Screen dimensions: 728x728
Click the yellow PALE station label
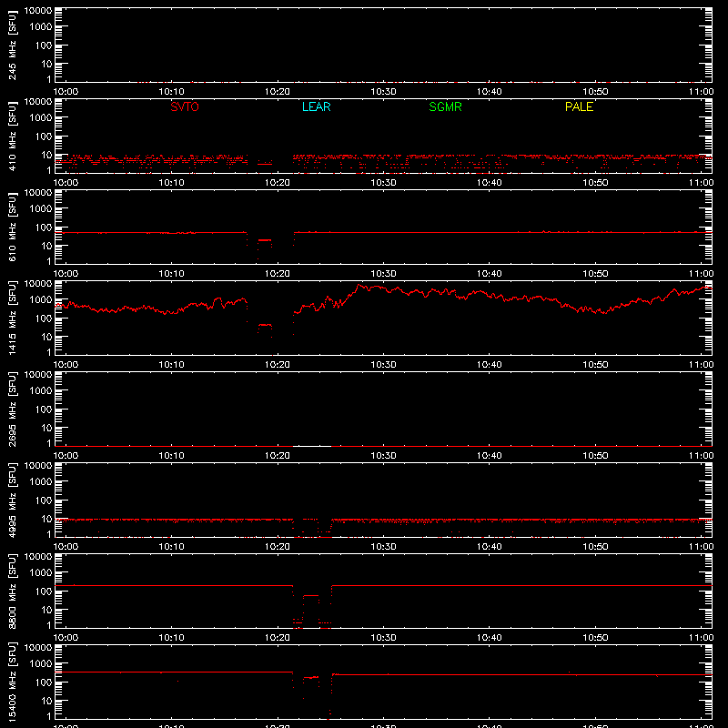point(579,106)
